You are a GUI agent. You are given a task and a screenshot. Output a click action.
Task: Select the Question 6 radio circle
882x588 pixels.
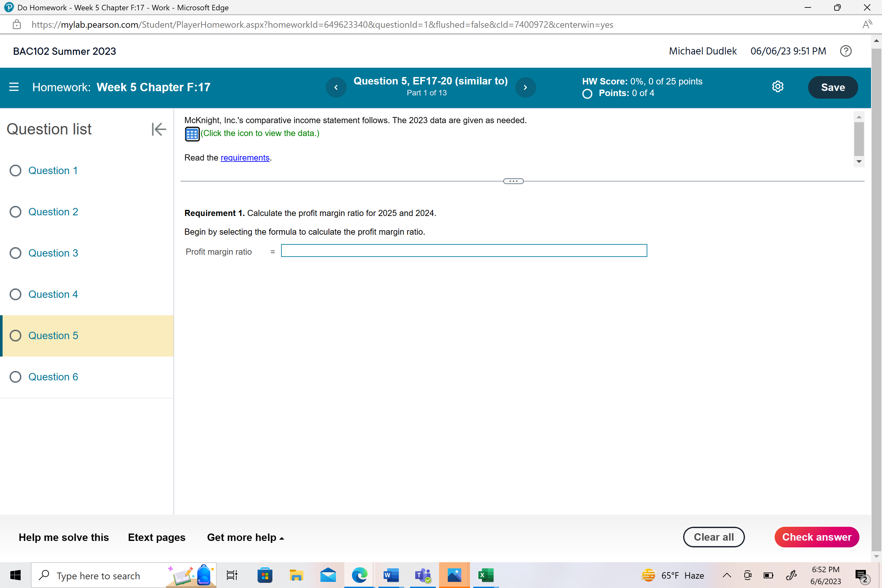pyautogui.click(x=15, y=377)
